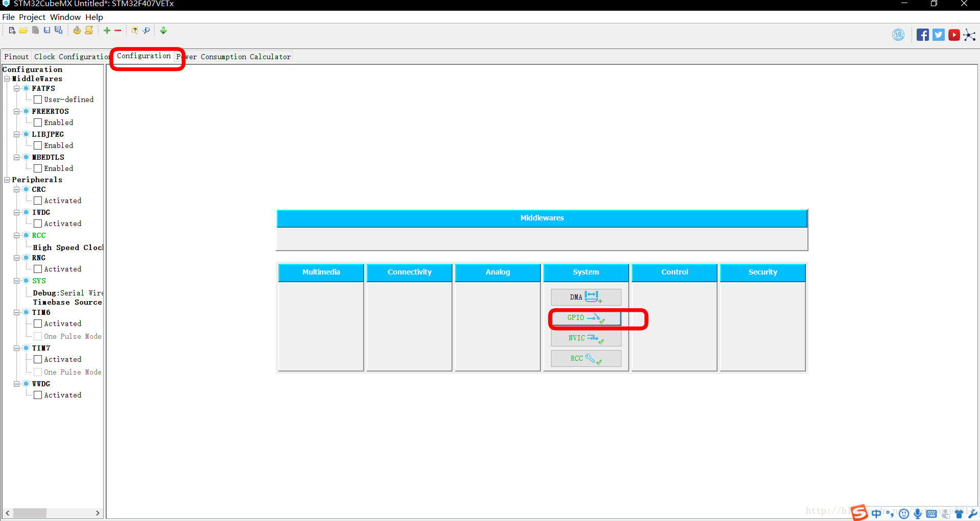Click the Generate Source Code gear icon
Viewport: 980px width, 521px height.
[77, 31]
